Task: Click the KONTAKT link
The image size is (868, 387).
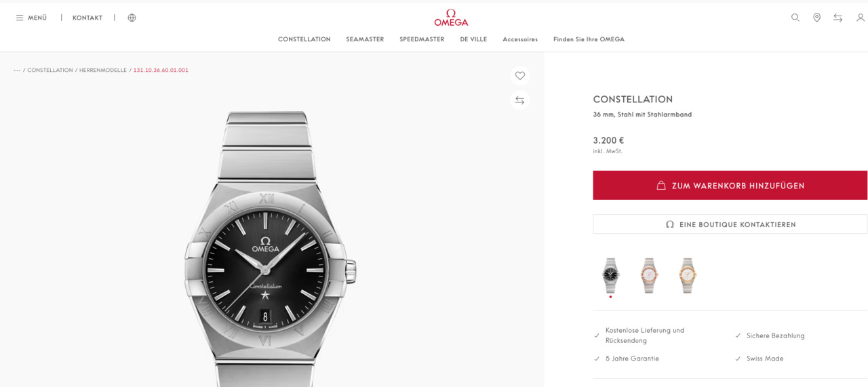Action: (x=87, y=18)
